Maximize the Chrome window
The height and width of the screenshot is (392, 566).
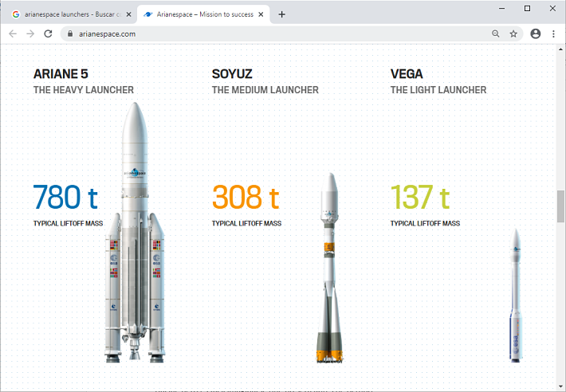tap(528, 8)
